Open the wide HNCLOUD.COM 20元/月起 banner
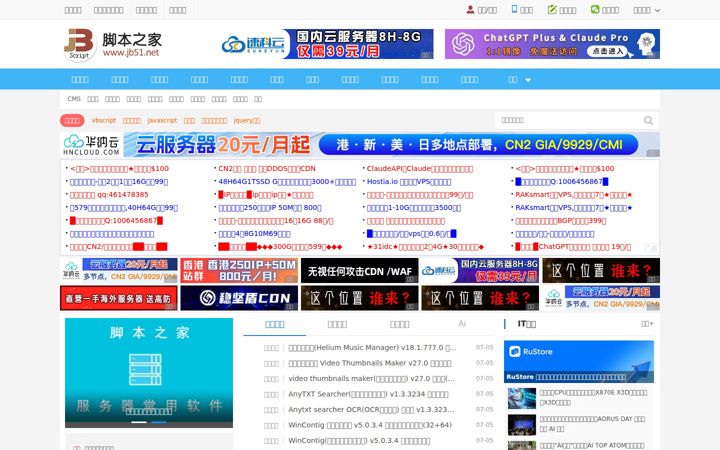 click(x=360, y=145)
